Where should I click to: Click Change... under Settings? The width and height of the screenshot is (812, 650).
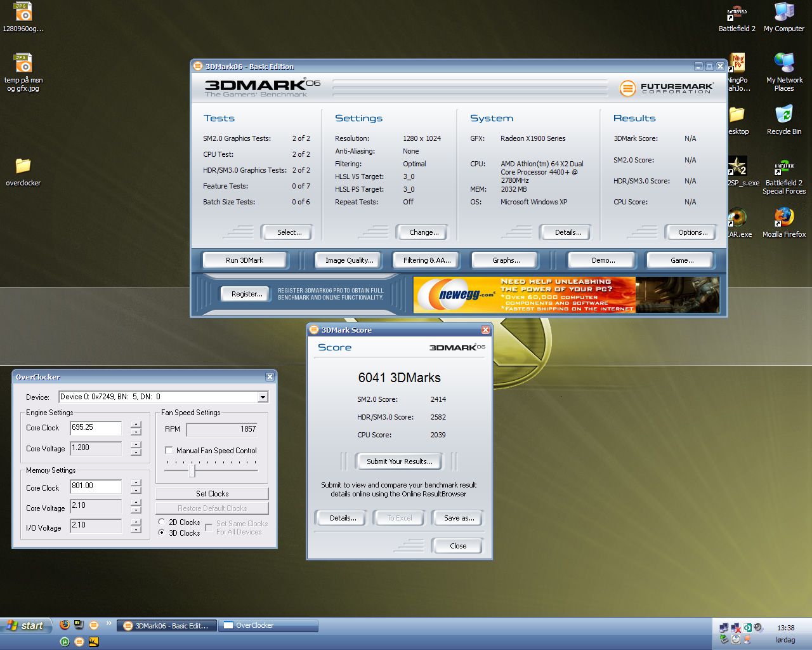[x=424, y=232]
